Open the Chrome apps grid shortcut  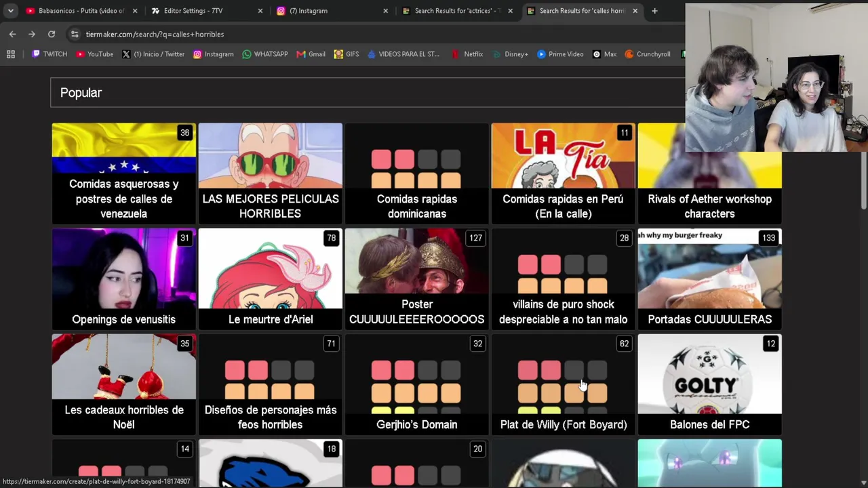(x=11, y=54)
